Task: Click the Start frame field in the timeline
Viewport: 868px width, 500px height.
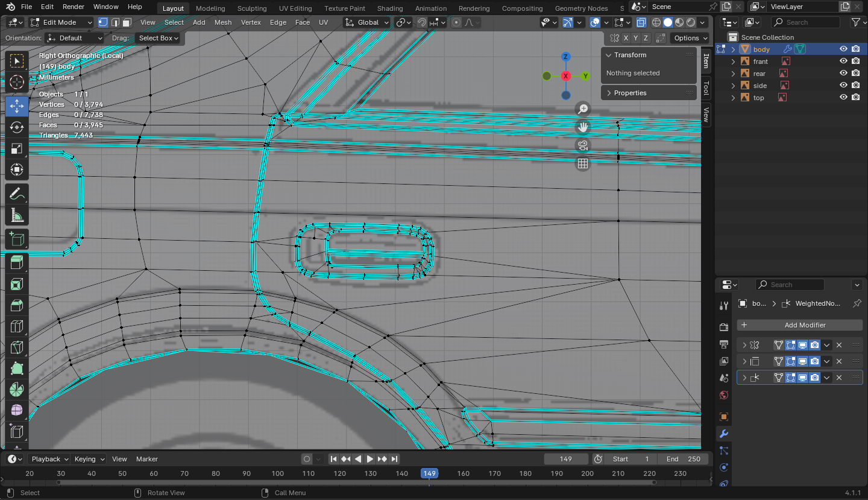Action: point(631,459)
